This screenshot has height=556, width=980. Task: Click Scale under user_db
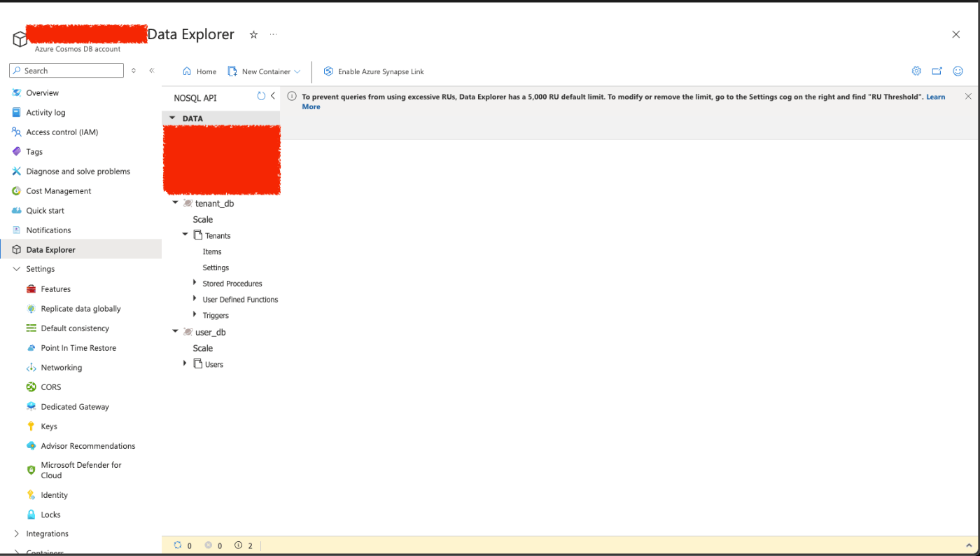click(203, 348)
